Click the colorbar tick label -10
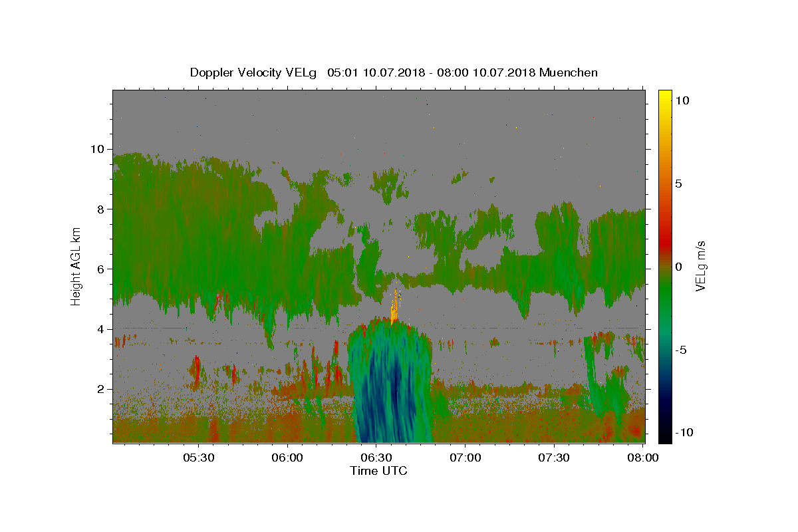Viewport: 798px width, 532px height. point(684,433)
